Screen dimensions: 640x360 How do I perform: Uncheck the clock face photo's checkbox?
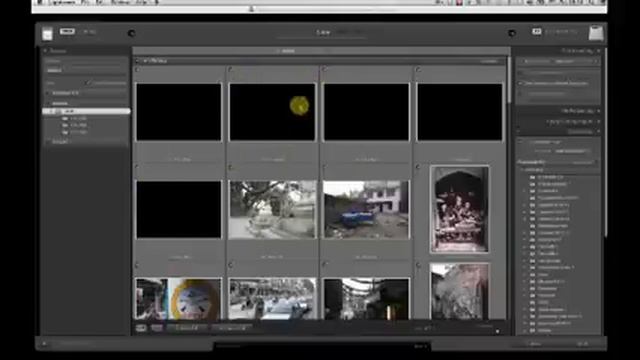tap(137, 265)
